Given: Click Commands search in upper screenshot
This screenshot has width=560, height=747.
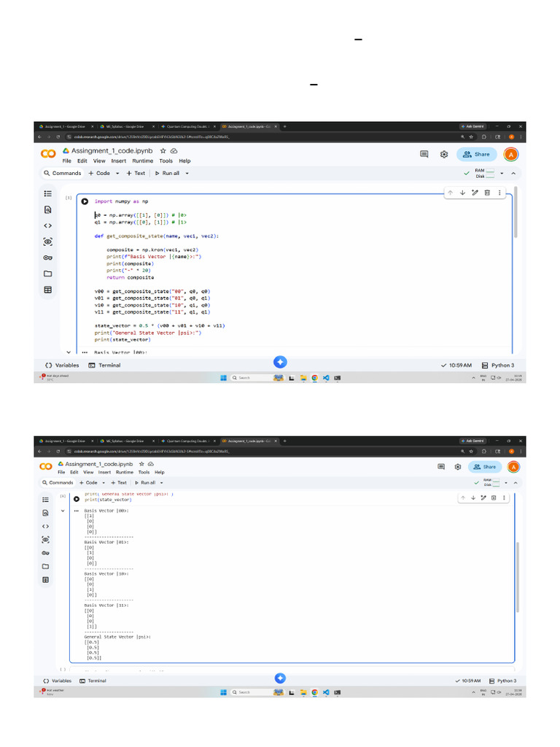Looking at the screenshot, I should pos(63,174).
